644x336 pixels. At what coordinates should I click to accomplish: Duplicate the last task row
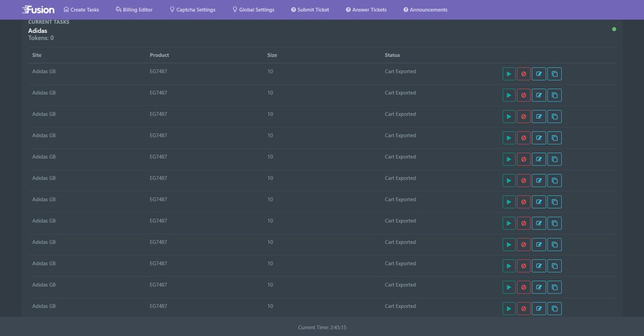555,309
